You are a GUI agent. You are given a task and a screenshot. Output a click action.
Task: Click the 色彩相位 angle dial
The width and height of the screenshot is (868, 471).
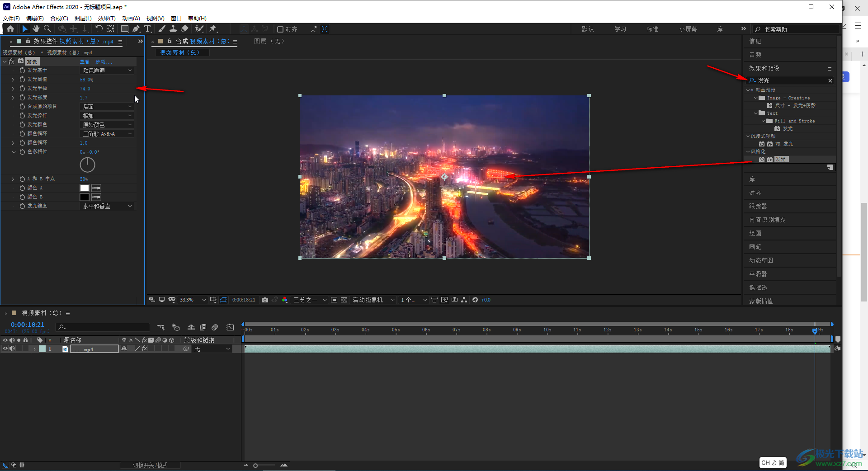(x=87, y=165)
